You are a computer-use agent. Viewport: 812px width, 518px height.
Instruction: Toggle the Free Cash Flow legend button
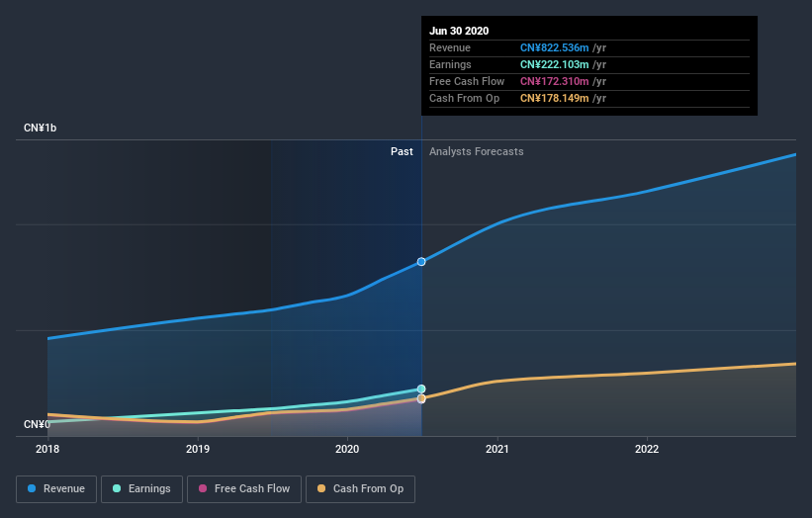(x=244, y=489)
